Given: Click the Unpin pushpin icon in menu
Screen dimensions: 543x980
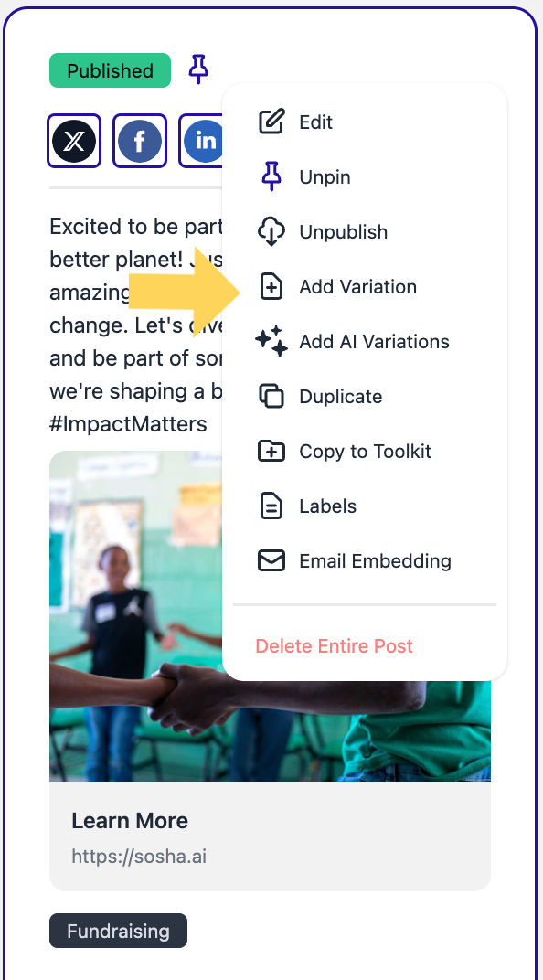Looking at the screenshot, I should pyautogui.click(x=271, y=176).
